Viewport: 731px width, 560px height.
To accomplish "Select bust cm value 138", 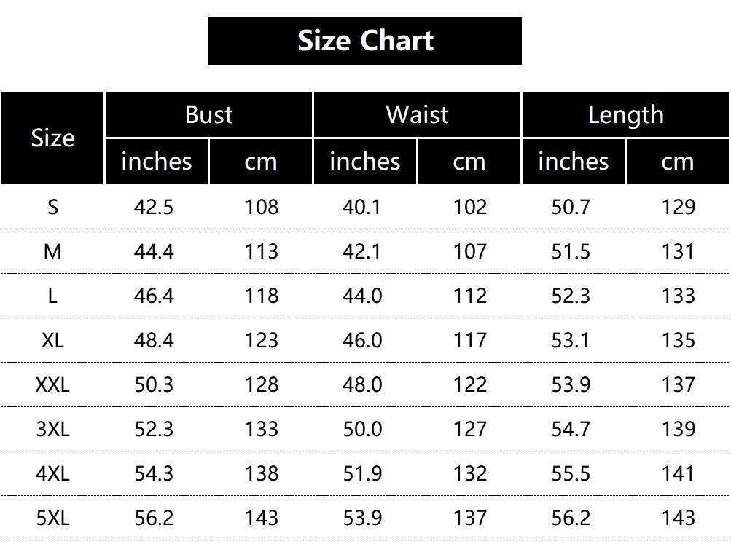I will 261,473.
